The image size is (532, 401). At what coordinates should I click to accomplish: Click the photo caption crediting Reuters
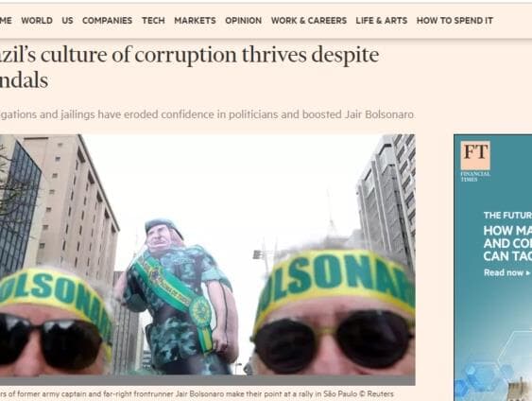click(197, 394)
